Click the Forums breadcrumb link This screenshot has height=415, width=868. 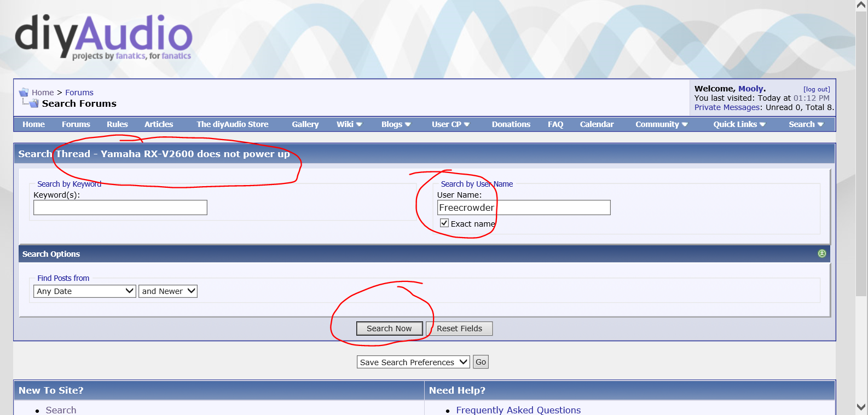pyautogui.click(x=79, y=93)
